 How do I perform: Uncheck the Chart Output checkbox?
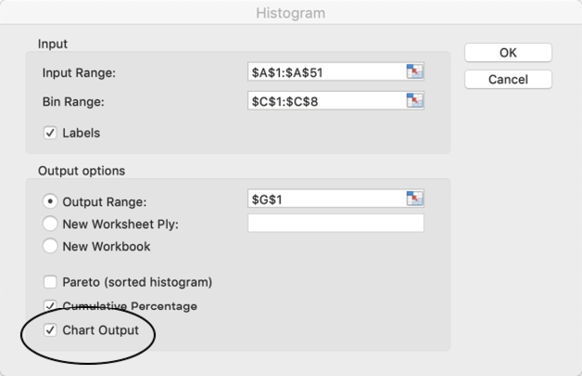coord(50,330)
